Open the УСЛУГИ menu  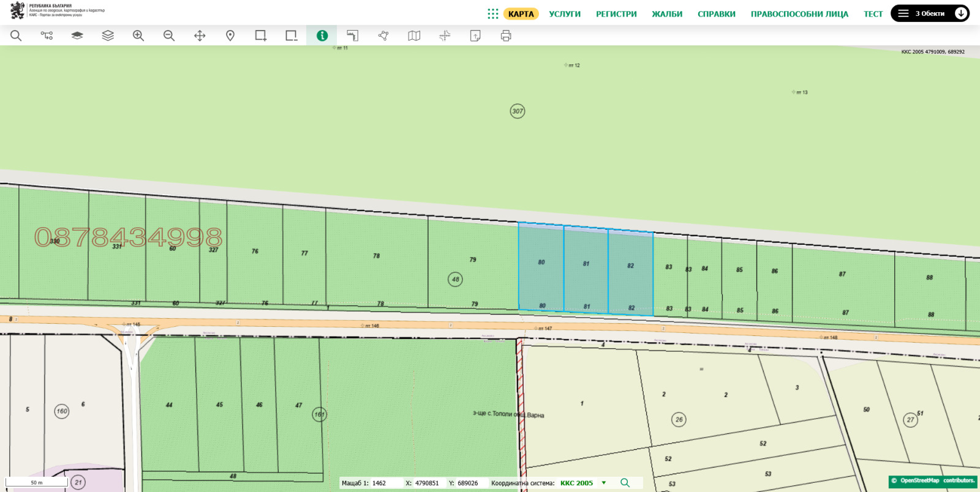pyautogui.click(x=564, y=14)
